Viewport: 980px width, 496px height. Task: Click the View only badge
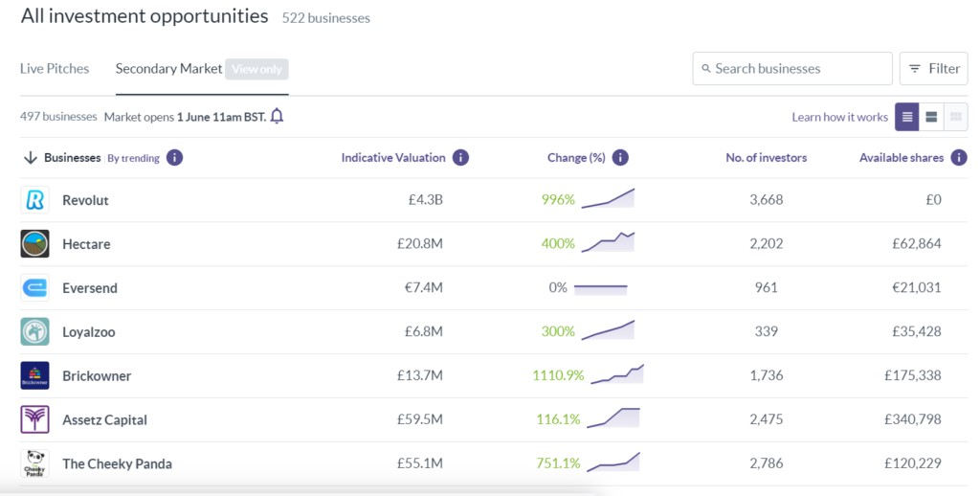256,70
